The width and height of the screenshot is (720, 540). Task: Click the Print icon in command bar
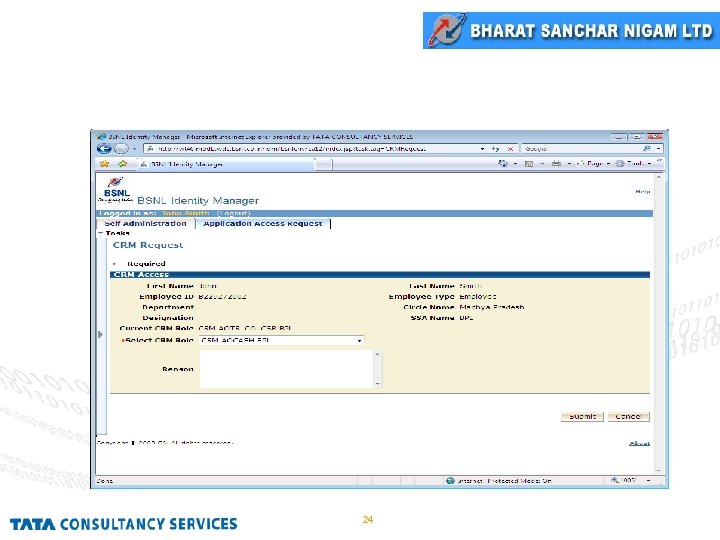click(556, 163)
